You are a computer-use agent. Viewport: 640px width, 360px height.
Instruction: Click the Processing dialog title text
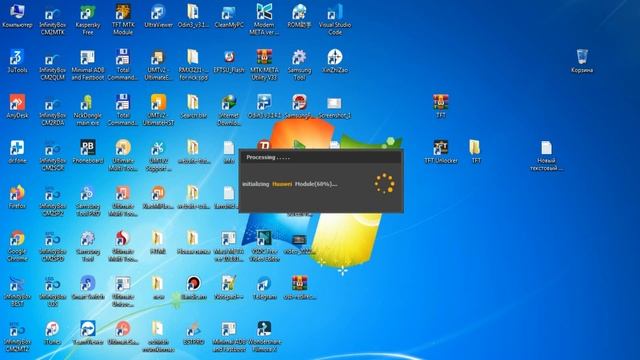coord(268,157)
